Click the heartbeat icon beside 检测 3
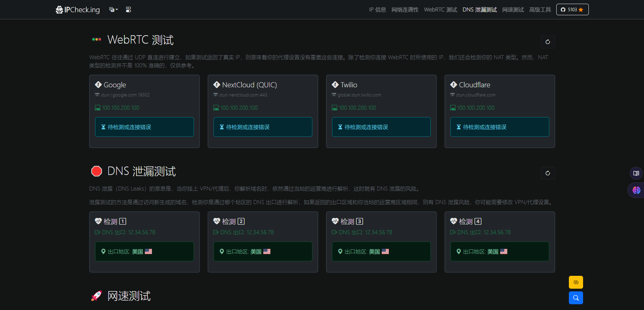The height and width of the screenshot is (310, 644). click(335, 221)
